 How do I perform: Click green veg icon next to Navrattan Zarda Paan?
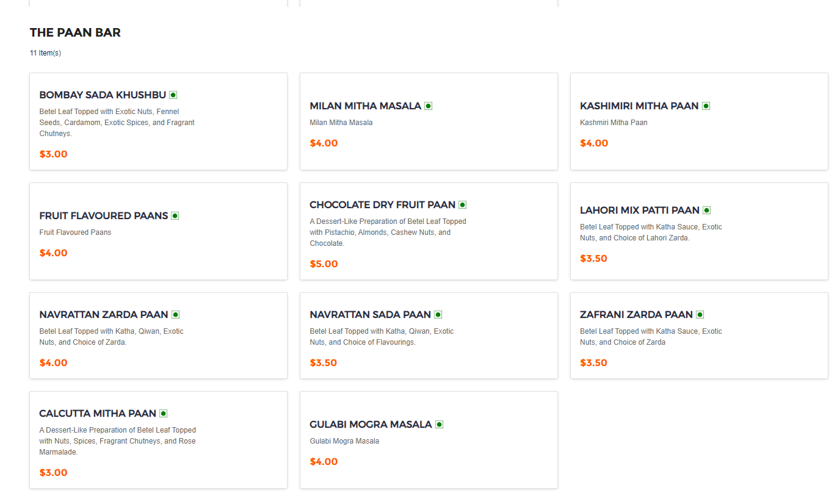point(176,315)
